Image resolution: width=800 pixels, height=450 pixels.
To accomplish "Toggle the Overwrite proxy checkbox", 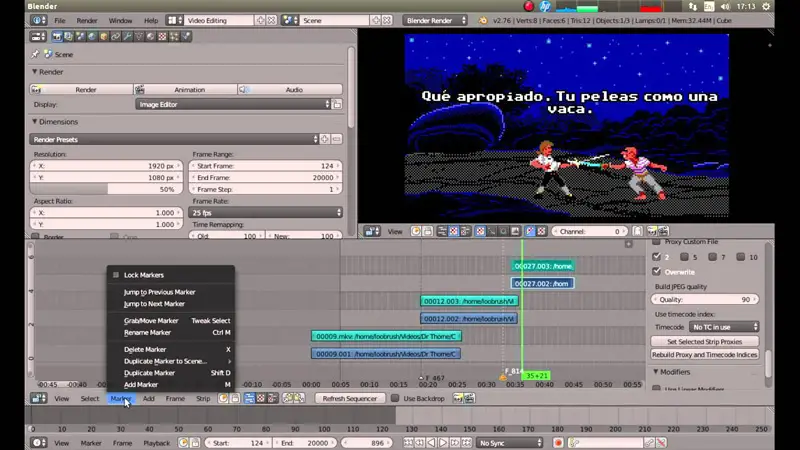I will pyautogui.click(x=657, y=271).
